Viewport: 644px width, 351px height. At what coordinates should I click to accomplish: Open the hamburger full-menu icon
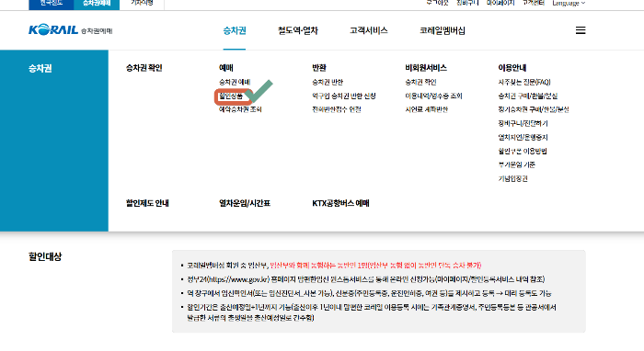pos(581,30)
